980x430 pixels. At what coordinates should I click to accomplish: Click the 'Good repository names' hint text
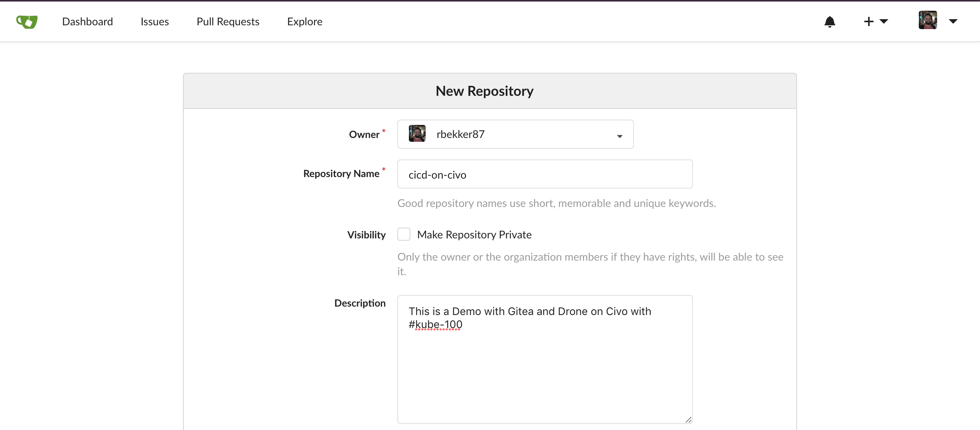point(557,203)
